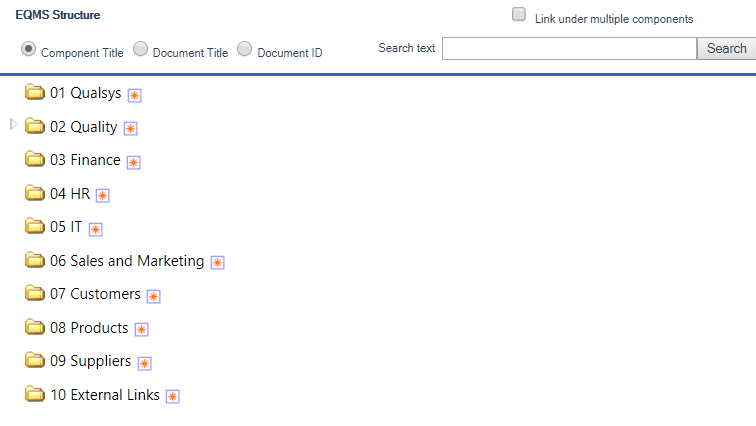Click the star icon beside 10 External Links
Image resolution: width=756 pixels, height=426 pixels.
pos(173,397)
